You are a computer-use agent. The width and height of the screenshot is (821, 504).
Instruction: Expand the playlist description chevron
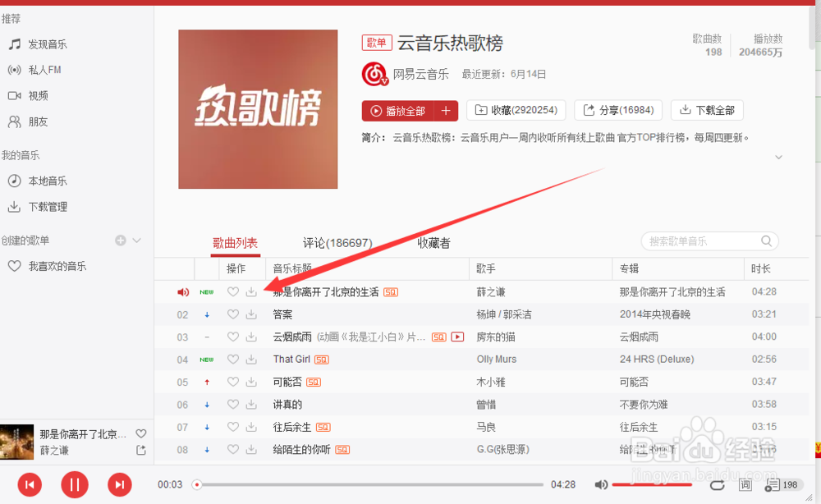click(778, 157)
